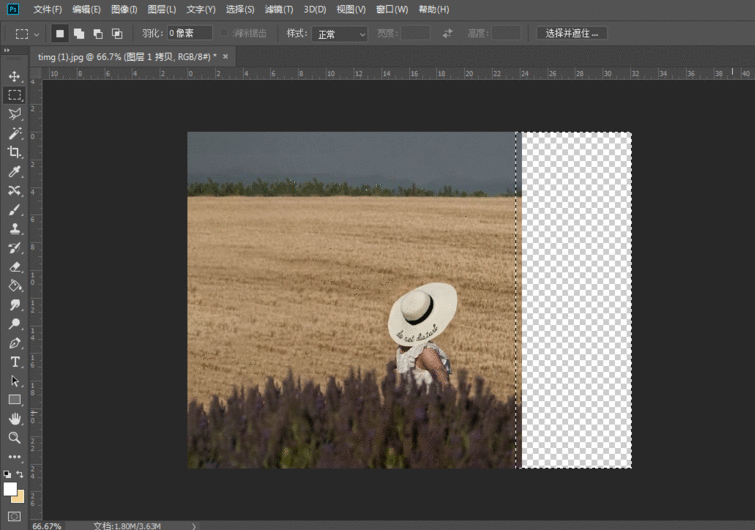This screenshot has width=755, height=530.
Task: Expand the status bar info arrow
Action: coord(194,525)
